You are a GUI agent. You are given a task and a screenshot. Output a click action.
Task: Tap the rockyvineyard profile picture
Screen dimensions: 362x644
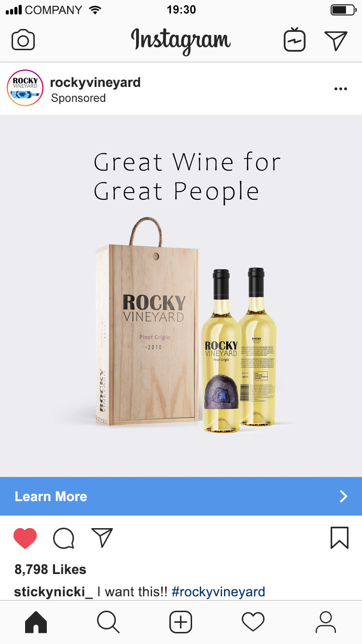25,88
